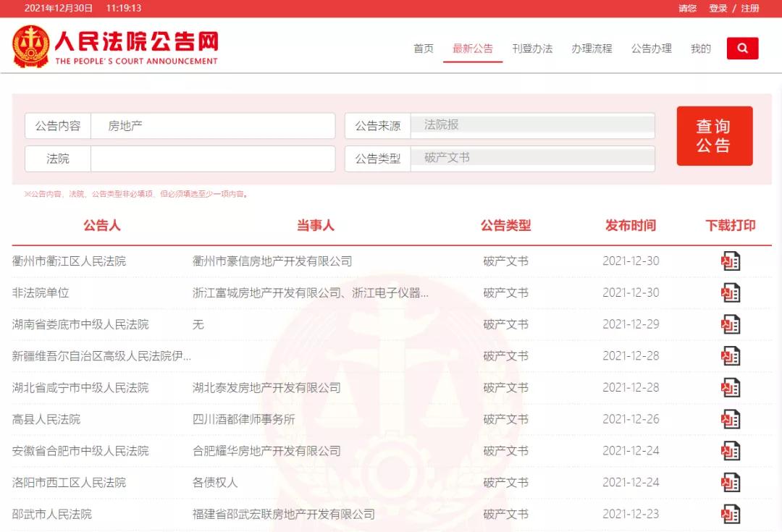782x532 pixels.
Task: Click the empty 法院 court input field
Action: point(214,158)
